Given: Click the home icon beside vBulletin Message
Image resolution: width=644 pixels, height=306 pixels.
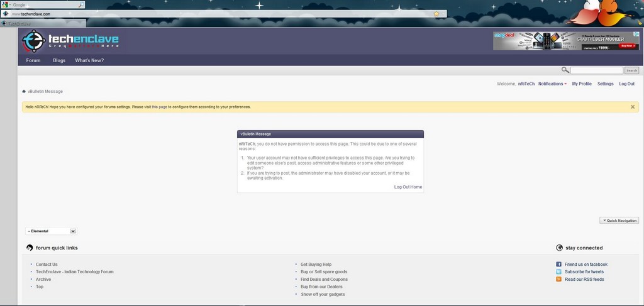Looking at the screenshot, I should (24, 92).
